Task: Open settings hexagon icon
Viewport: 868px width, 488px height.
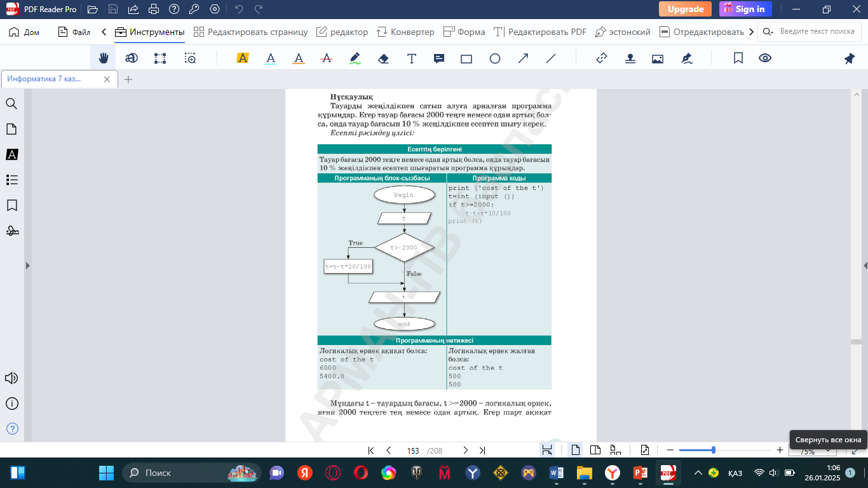Action: (x=215, y=9)
